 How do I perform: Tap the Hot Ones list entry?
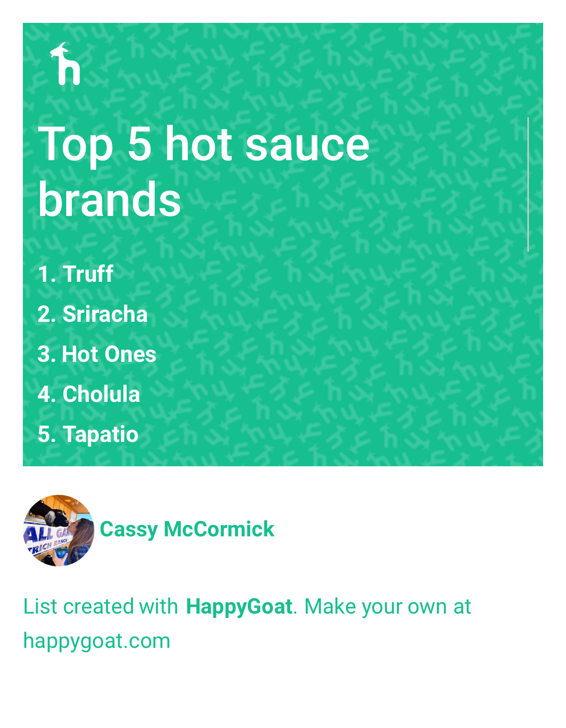[x=109, y=354]
